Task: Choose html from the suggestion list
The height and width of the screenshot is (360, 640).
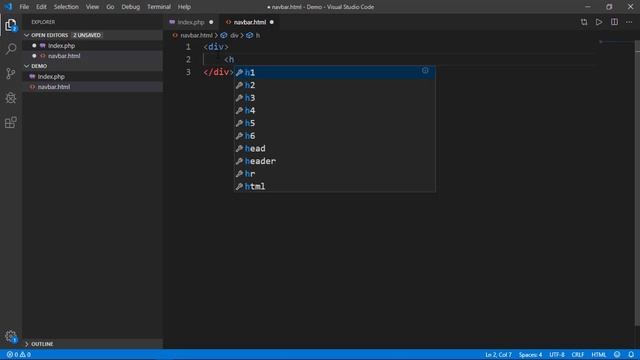Action: [334, 186]
